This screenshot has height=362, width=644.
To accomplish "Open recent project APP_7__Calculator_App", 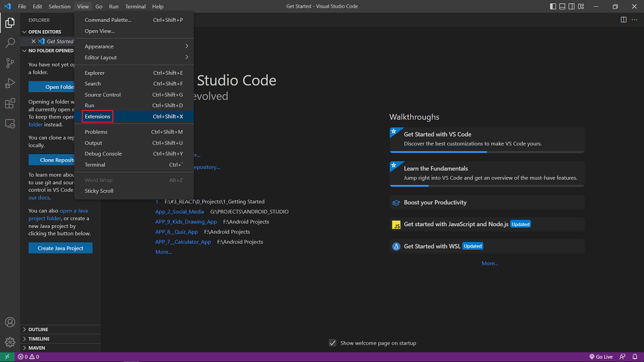I will (183, 242).
